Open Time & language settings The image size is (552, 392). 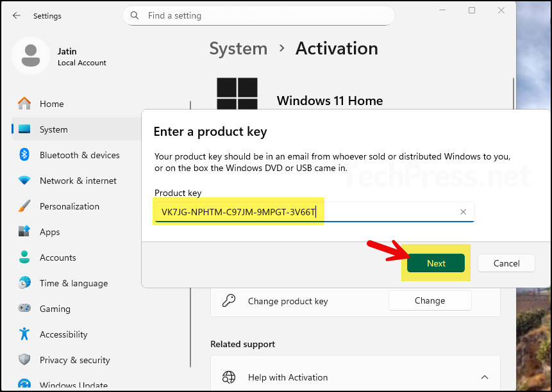click(74, 283)
